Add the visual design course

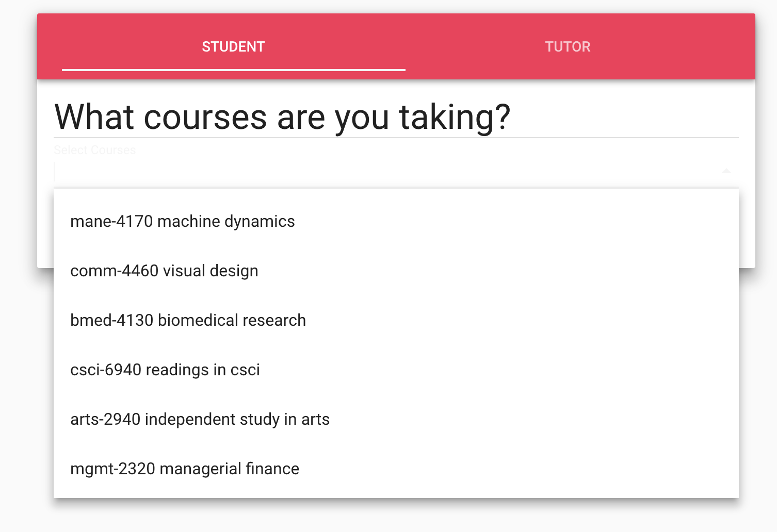click(x=164, y=271)
